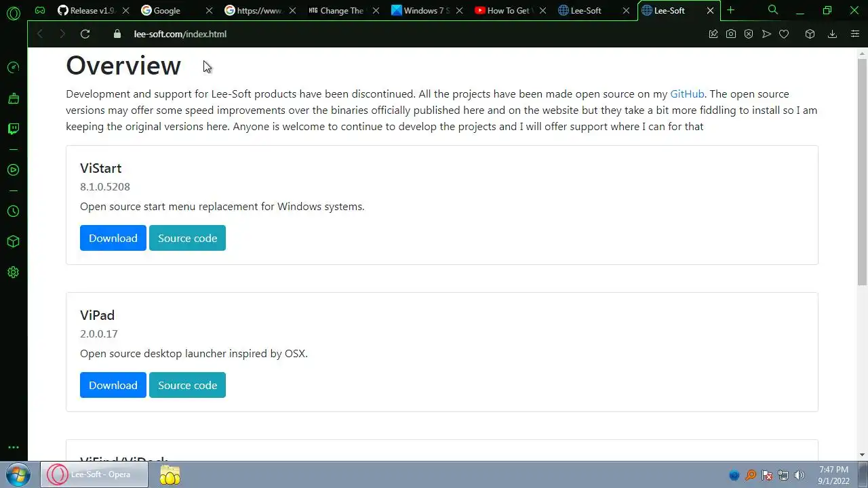Click version text 2.0.0.17
The width and height of the screenshot is (868, 488).
pyautogui.click(x=99, y=333)
